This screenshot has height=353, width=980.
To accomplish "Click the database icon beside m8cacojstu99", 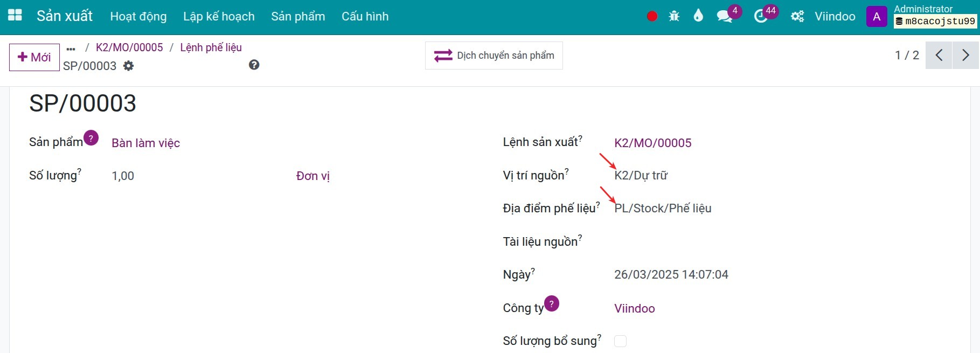I will [x=899, y=22].
